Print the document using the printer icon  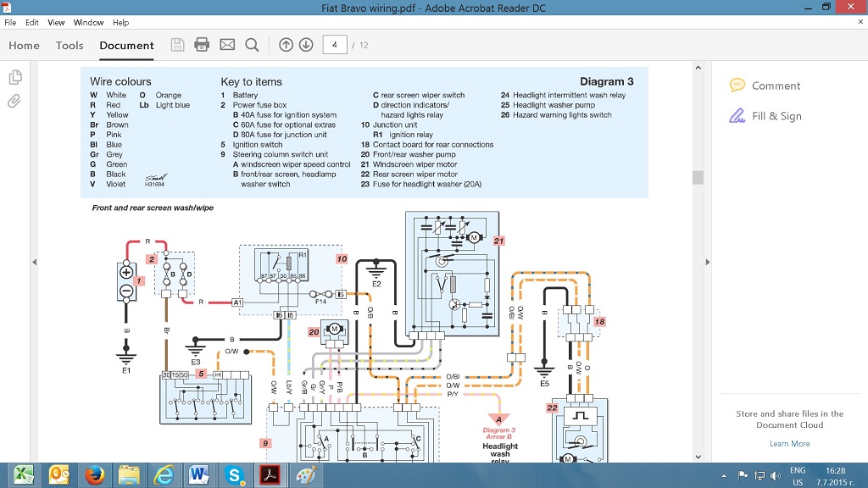tap(202, 45)
